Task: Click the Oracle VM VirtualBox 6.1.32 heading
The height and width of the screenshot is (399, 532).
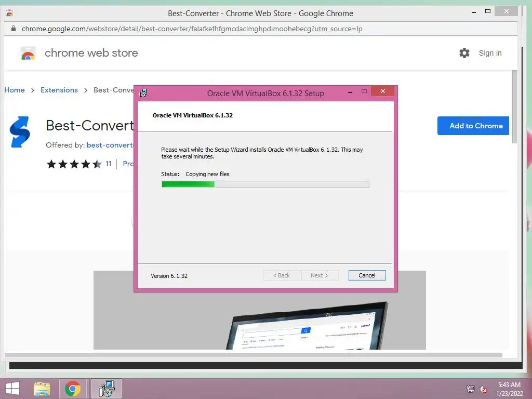Action: pyautogui.click(x=192, y=115)
